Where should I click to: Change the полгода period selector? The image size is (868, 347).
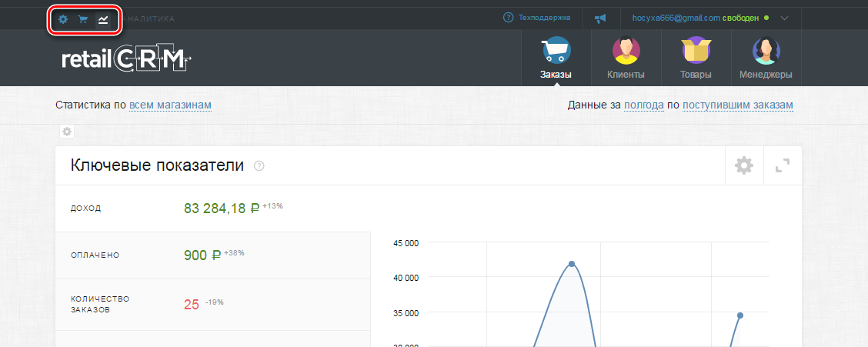coord(643,105)
